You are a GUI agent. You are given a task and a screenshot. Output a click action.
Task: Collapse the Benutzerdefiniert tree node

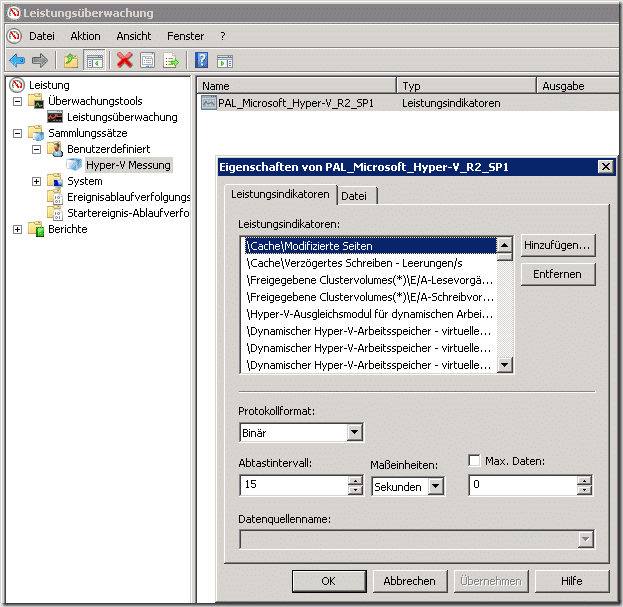[x=36, y=149]
